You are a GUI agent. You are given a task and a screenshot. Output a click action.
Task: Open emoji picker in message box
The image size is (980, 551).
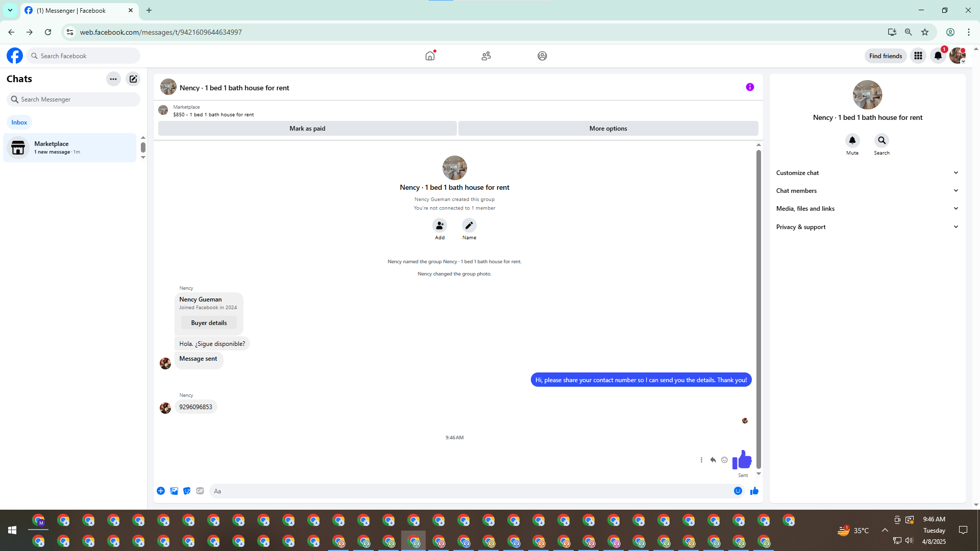(738, 491)
